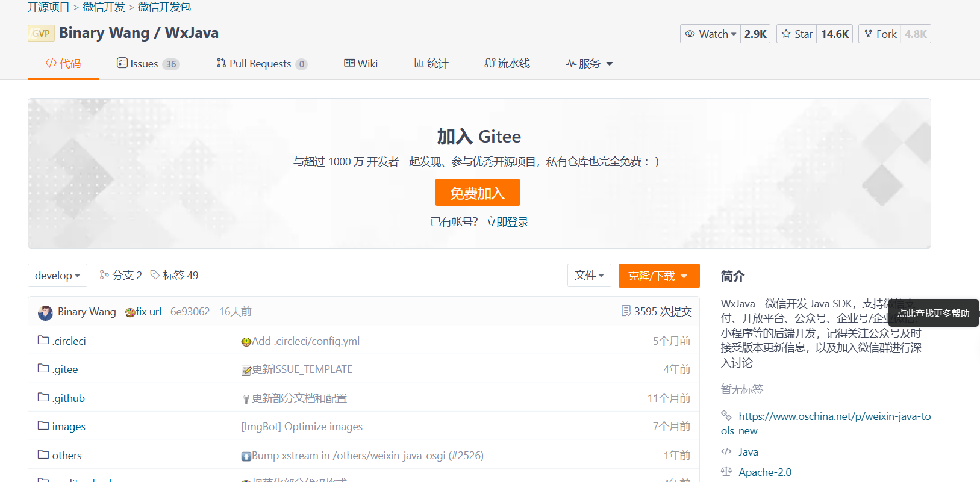Open the others folder icon

point(43,454)
